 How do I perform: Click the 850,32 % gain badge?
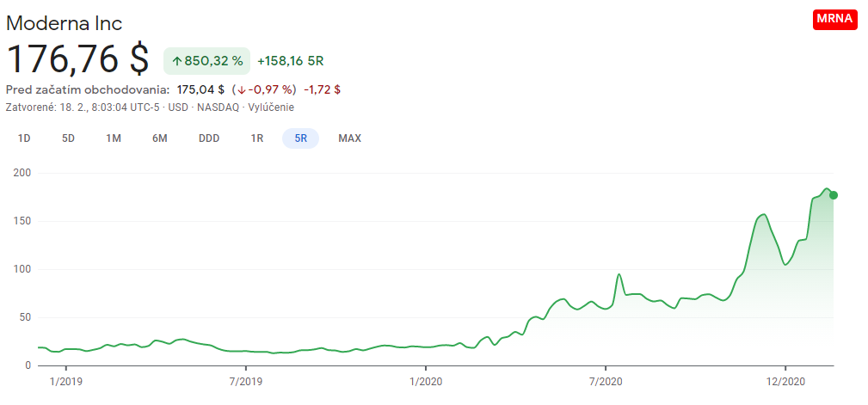(x=207, y=61)
